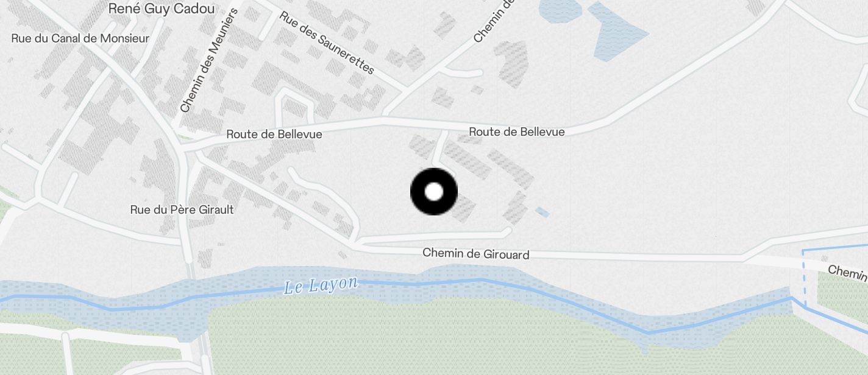The height and width of the screenshot is (375, 868).
Task: Click the black circular location marker
Action: point(433,192)
